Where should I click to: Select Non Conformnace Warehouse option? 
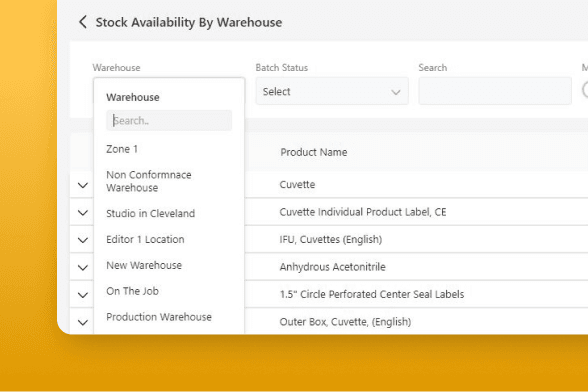click(x=149, y=181)
